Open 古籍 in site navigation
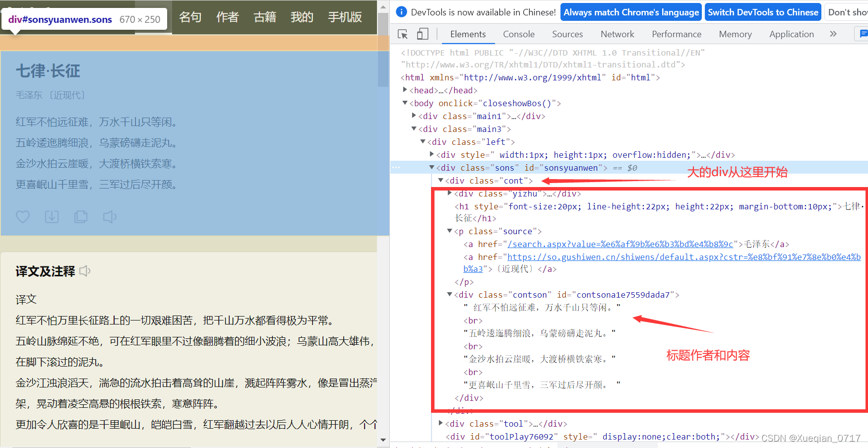This screenshot has width=868, height=448. (x=265, y=17)
